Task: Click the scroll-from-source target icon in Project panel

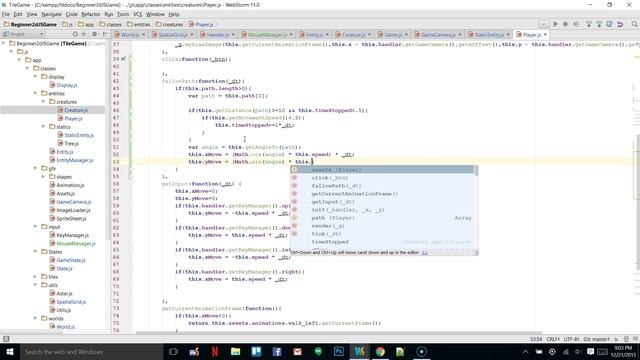Action: tap(75, 34)
